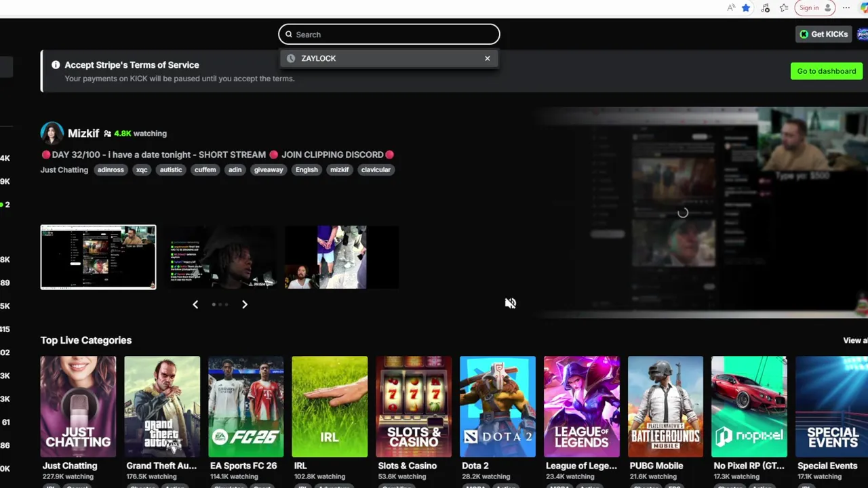Screen dimensions: 868x488
Task: Click Dota 2 title text
Action: click(475, 466)
